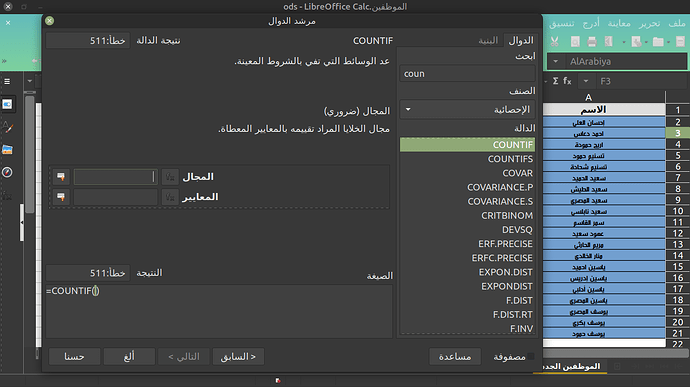The width and height of the screenshot is (690, 387).
Task: Click the Print icon in Calc toolbar
Action: 592,41
